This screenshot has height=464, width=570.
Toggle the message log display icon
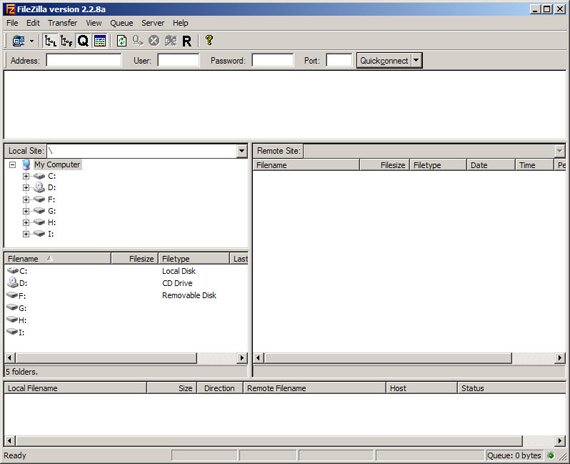tap(100, 41)
